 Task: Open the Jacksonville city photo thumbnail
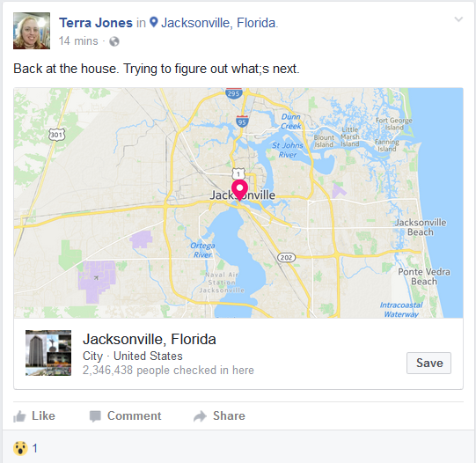click(x=48, y=353)
